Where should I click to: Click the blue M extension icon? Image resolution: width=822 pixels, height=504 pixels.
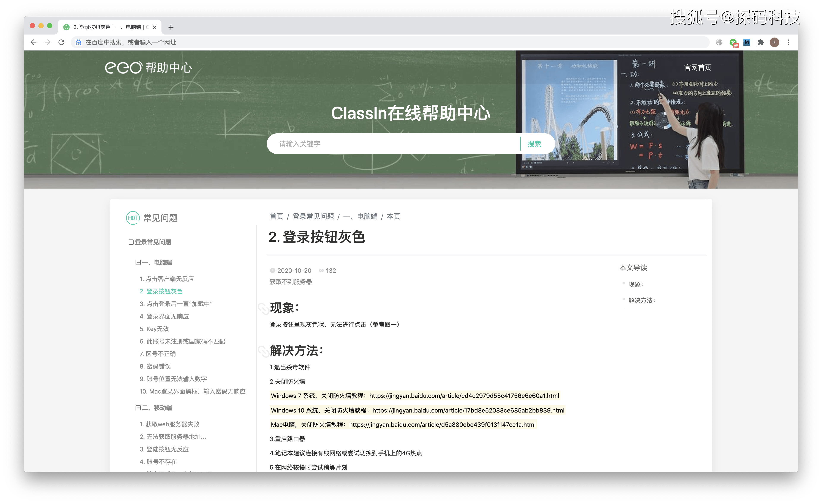coord(747,42)
